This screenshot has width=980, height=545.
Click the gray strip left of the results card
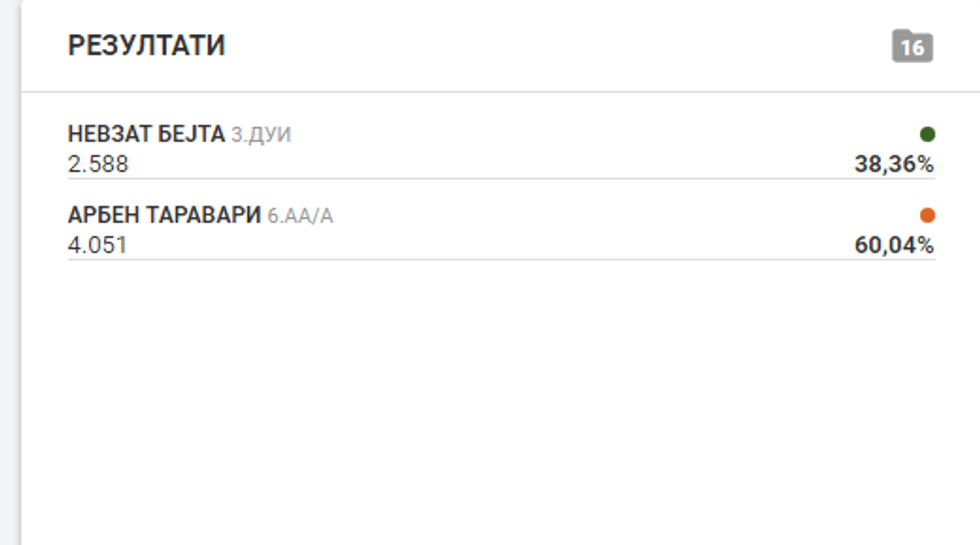tap(10, 300)
